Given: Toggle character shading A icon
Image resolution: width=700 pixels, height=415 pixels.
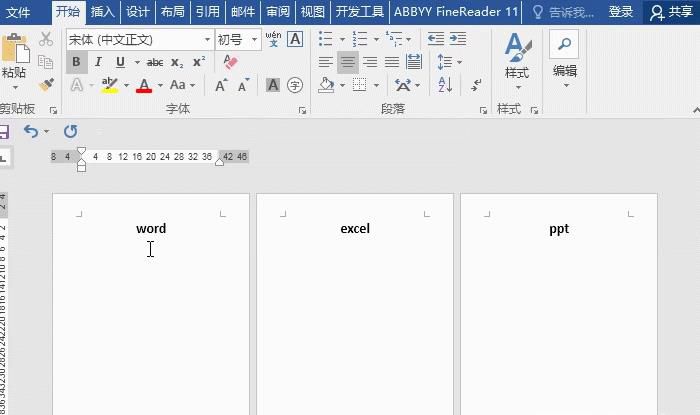Looking at the screenshot, I should point(273,85).
